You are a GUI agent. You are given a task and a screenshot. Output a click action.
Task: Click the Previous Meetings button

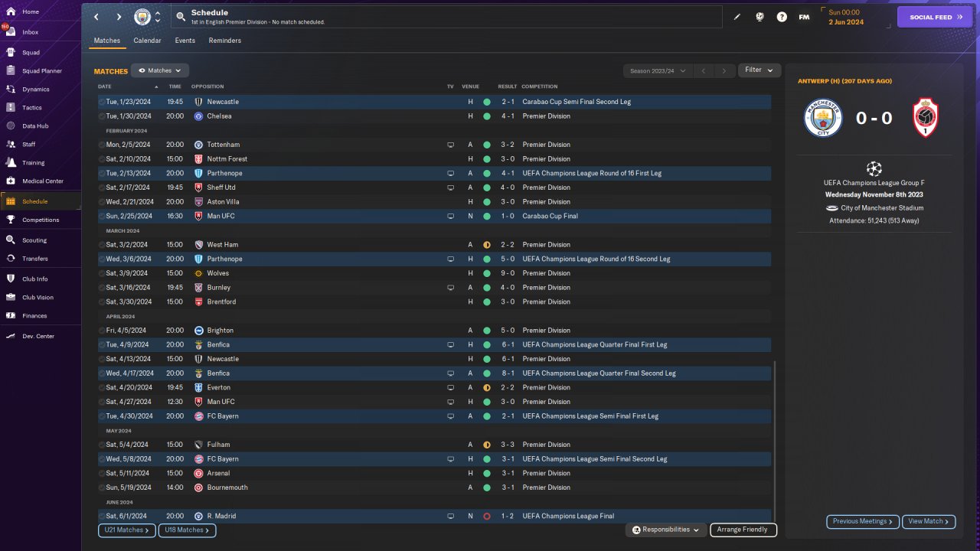coord(863,521)
